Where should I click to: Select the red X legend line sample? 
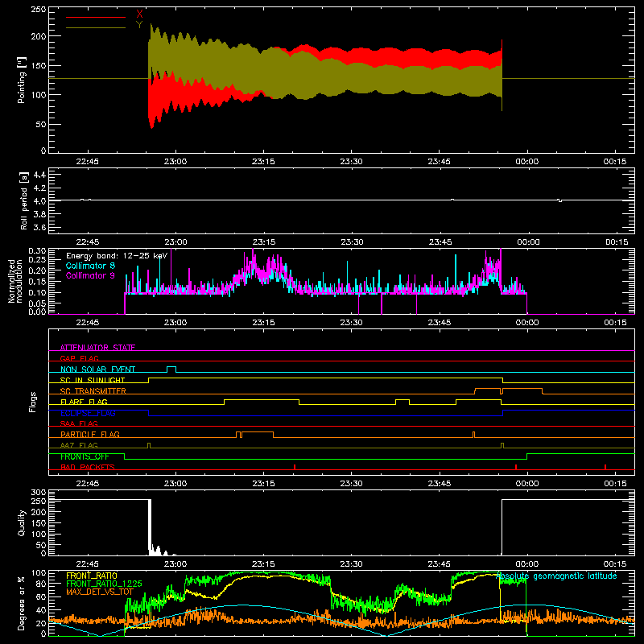tap(96, 17)
